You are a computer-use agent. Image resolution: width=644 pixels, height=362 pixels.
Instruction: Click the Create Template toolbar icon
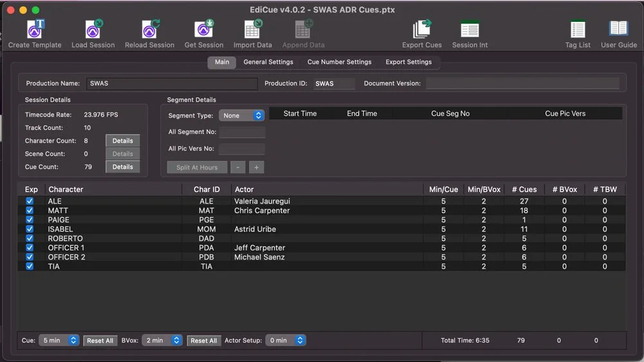35,29
